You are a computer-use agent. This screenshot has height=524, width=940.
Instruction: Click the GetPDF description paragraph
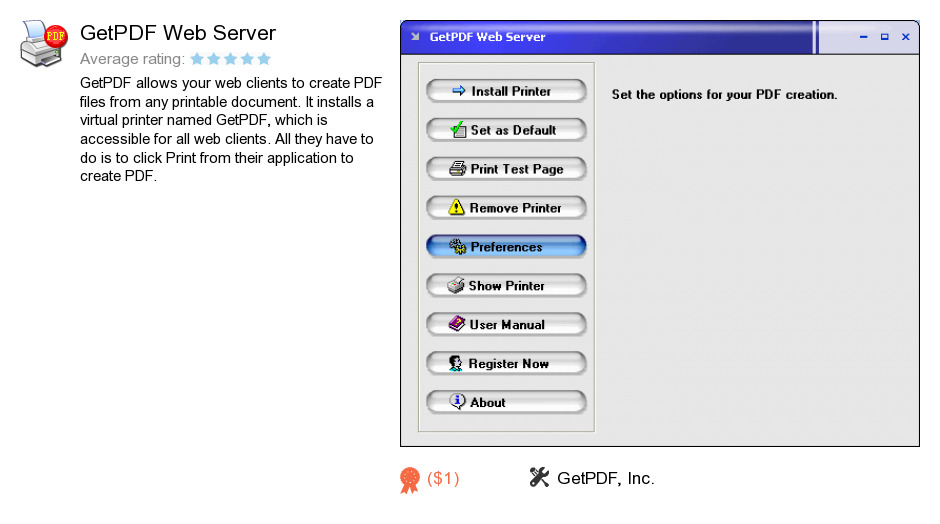click(x=231, y=130)
